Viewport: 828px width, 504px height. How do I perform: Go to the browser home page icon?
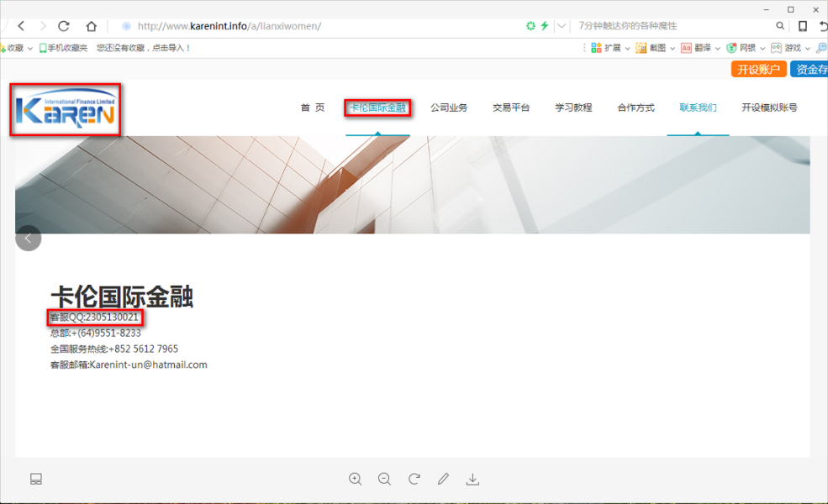[92, 26]
